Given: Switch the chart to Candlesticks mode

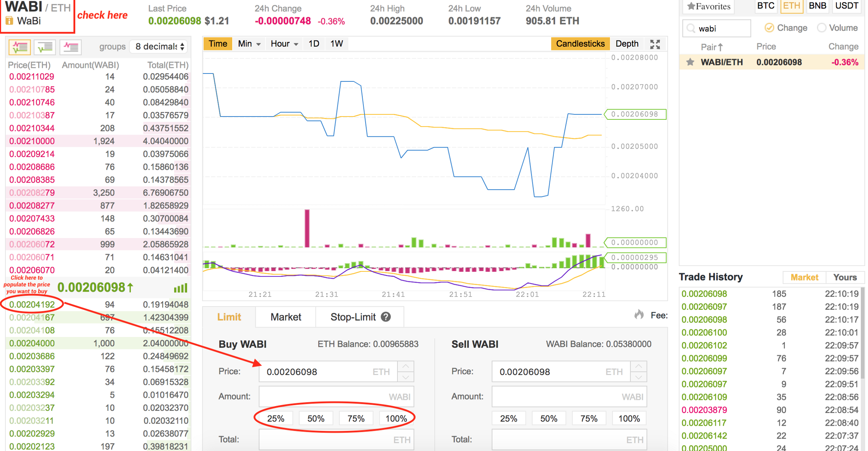Looking at the screenshot, I should tap(580, 44).
